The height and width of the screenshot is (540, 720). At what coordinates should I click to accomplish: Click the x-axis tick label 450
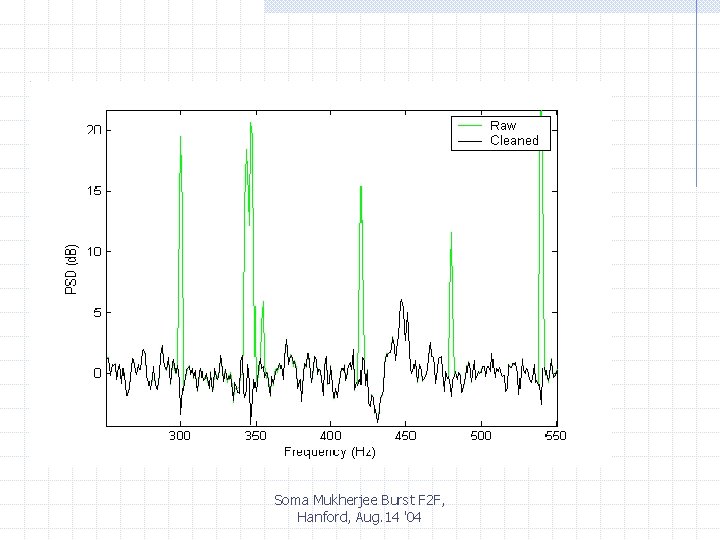405,435
